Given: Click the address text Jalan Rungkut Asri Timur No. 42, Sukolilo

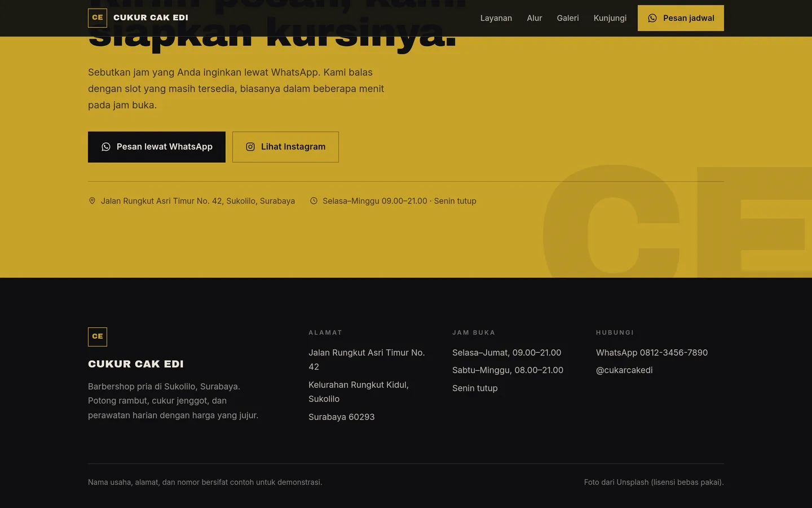Looking at the screenshot, I should [x=198, y=201].
